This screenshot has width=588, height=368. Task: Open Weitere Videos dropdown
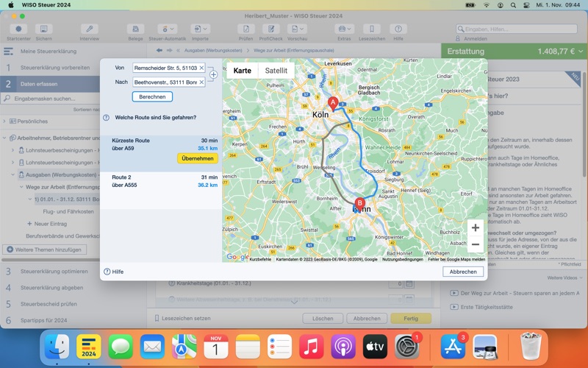click(x=564, y=278)
